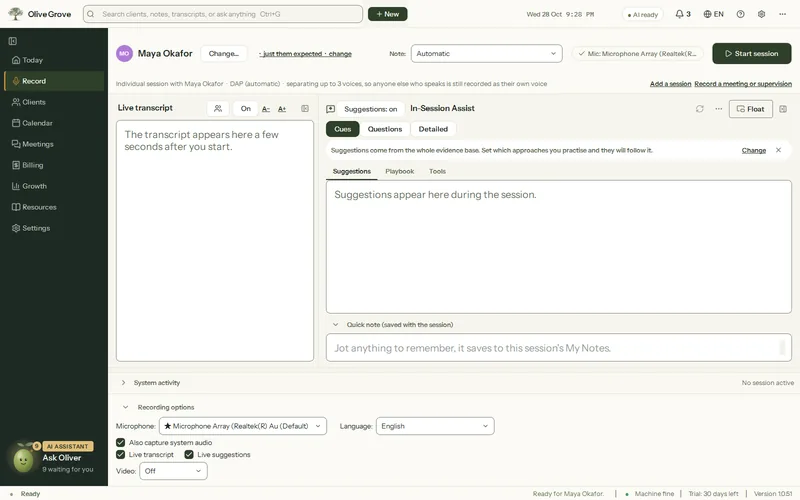Decrease transcript font size with A-
This screenshot has height=500, width=800.
[x=266, y=109]
